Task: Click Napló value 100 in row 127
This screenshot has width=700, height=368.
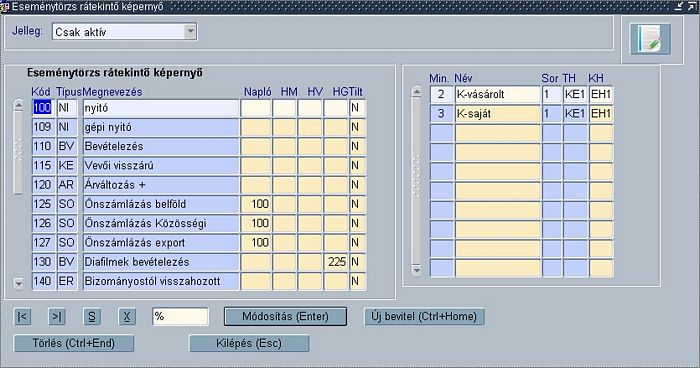Action: click(256, 243)
